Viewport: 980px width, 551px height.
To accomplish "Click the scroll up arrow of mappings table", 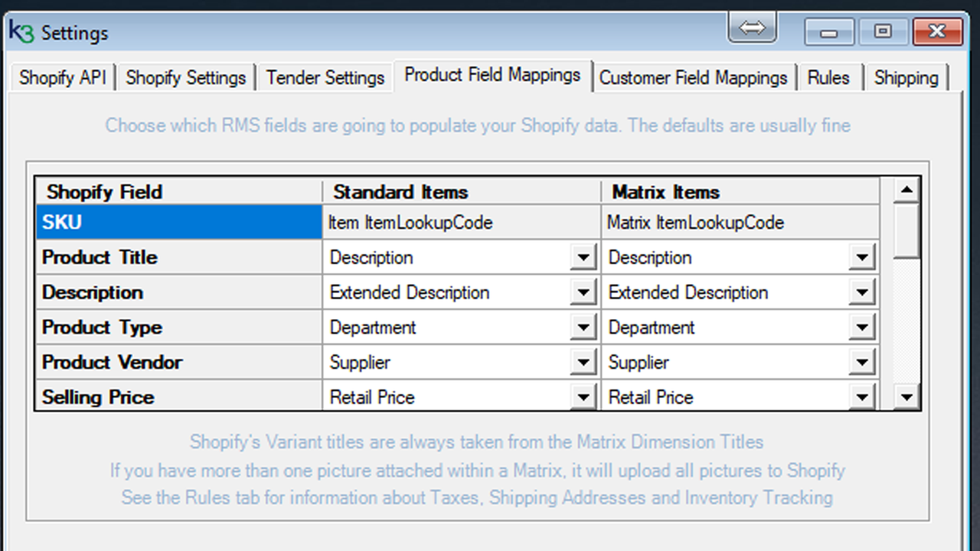I will [906, 191].
